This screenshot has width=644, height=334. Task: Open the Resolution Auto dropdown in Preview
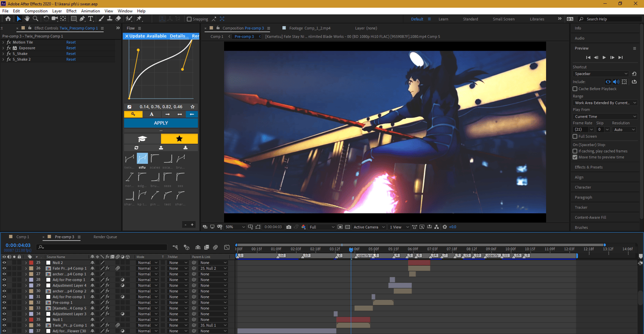tap(624, 130)
